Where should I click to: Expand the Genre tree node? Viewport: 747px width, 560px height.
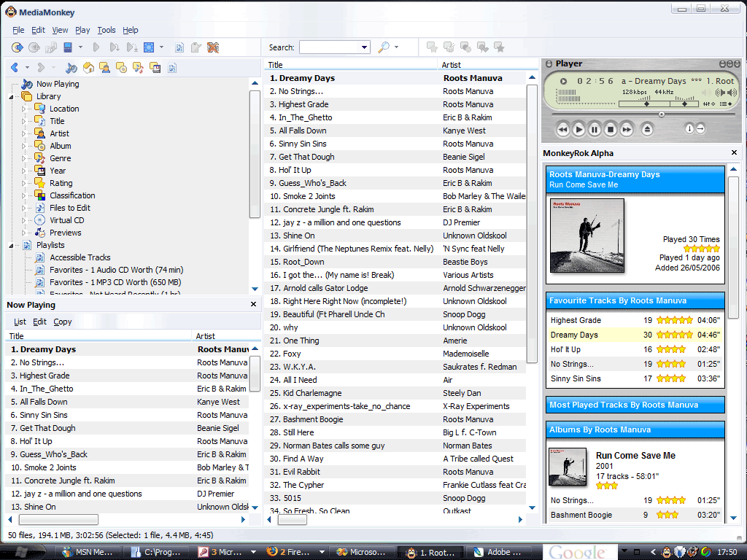coord(23,158)
